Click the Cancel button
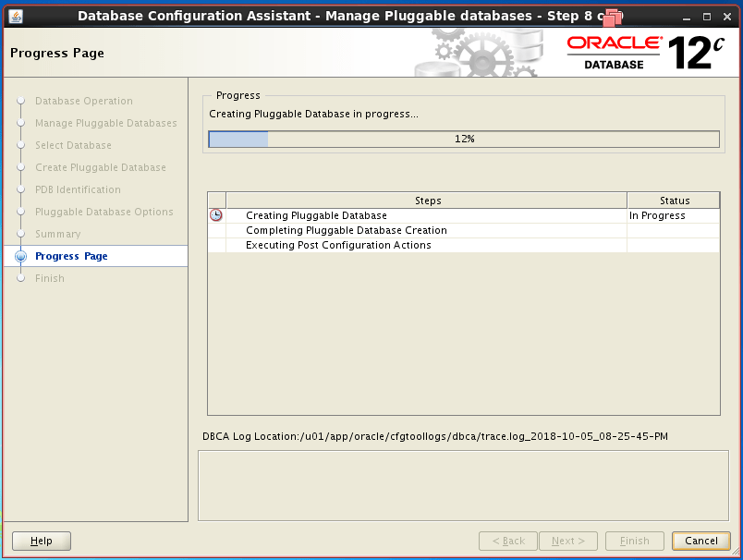Image resolution: width=743 pixels, height=560 pixels. point(700,541)
